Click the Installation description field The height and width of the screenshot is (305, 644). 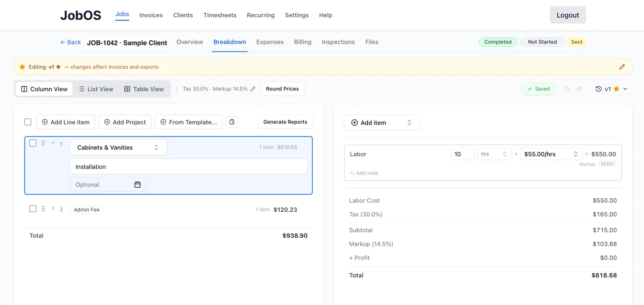pos(189,167)
